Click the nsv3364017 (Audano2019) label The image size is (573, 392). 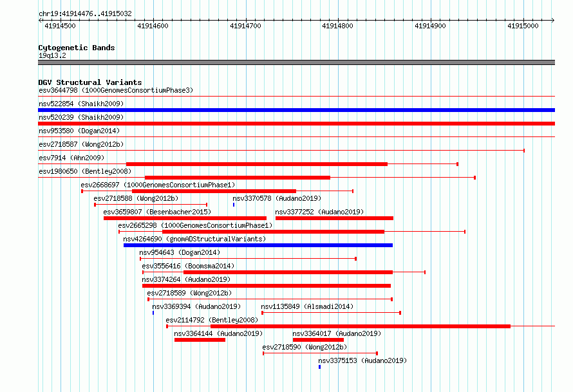point(337,333)
